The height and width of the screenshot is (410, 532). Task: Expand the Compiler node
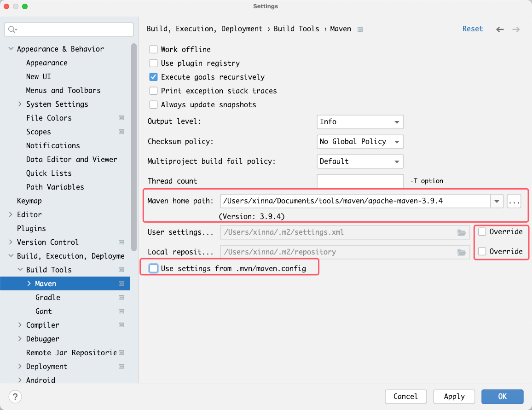20,325
